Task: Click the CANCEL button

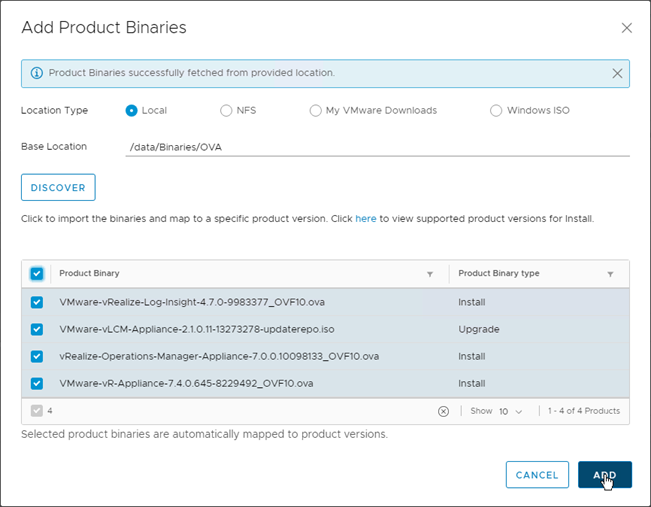Action: point(537,475)
